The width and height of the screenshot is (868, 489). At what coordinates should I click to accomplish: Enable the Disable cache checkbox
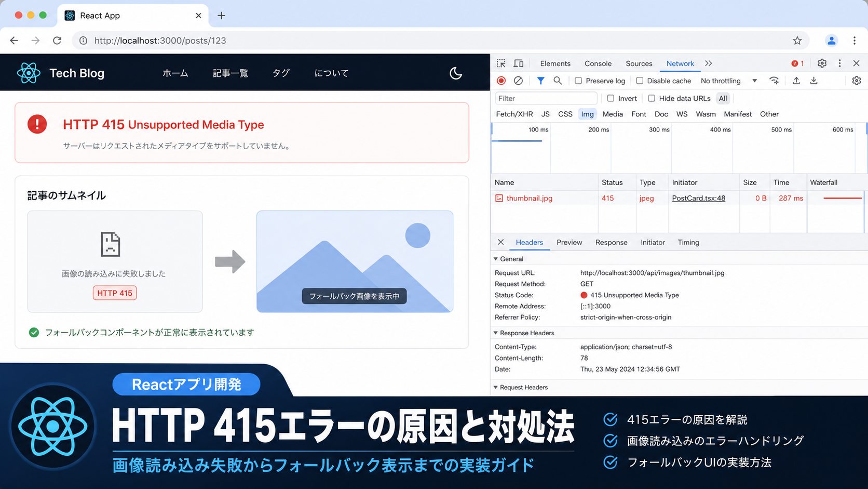(x=640, y=81)
